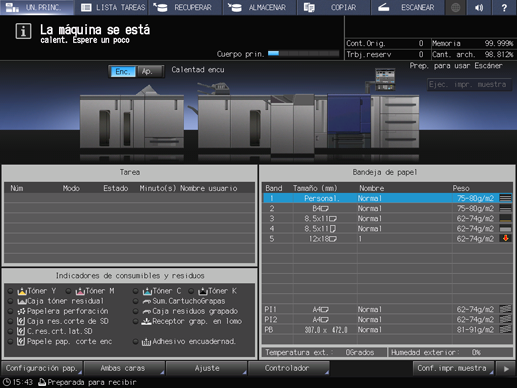Click the Cuerpo prin. warm-up progress bar
The width and height of the screenshot is (517, 388).
[x=303, y=53]
